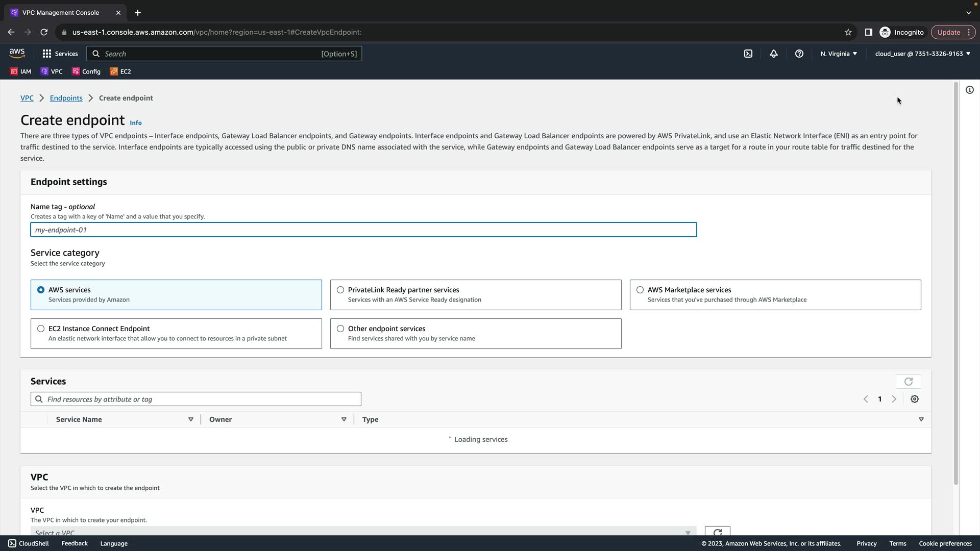Refresh the Services list
Screen dimensions: 980x551
point(908,382)
